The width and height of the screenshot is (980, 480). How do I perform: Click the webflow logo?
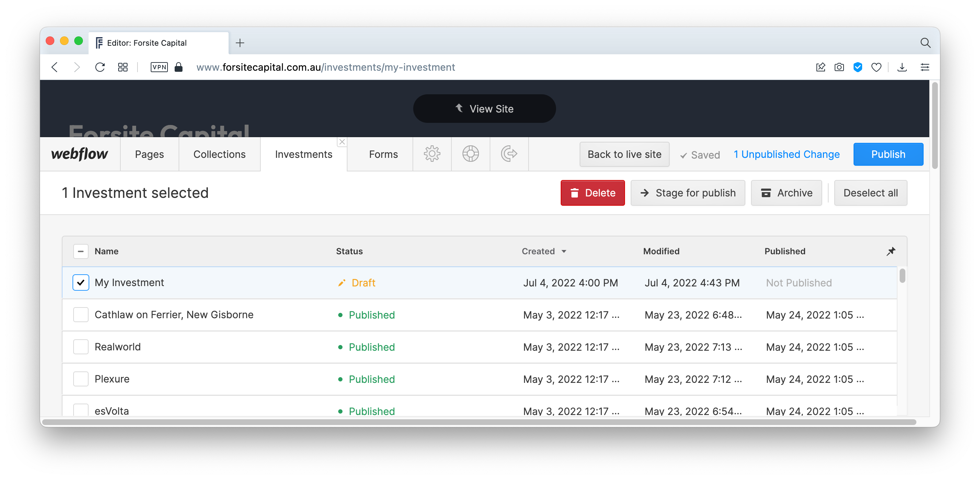tap(80, 154)
